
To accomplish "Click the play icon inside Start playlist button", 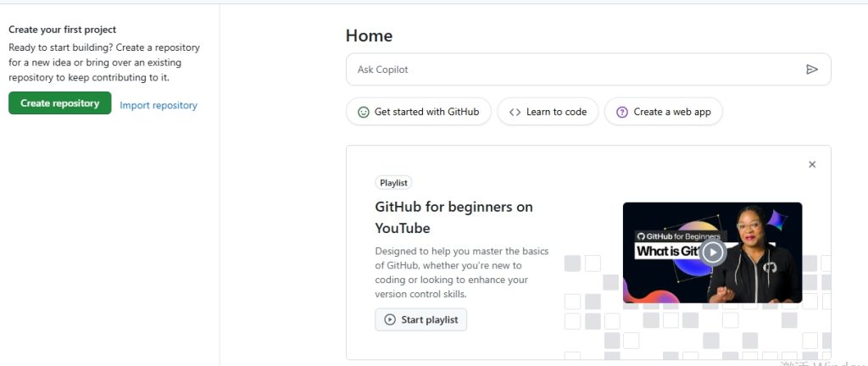I will pos(390,319).
